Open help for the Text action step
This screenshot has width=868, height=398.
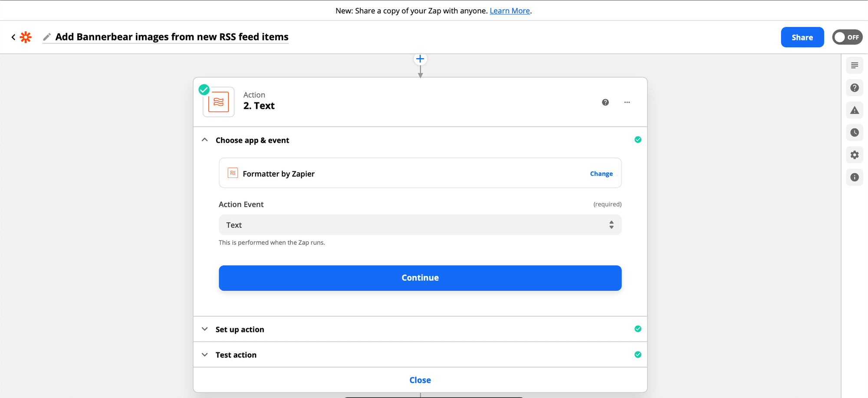[605, 102]
